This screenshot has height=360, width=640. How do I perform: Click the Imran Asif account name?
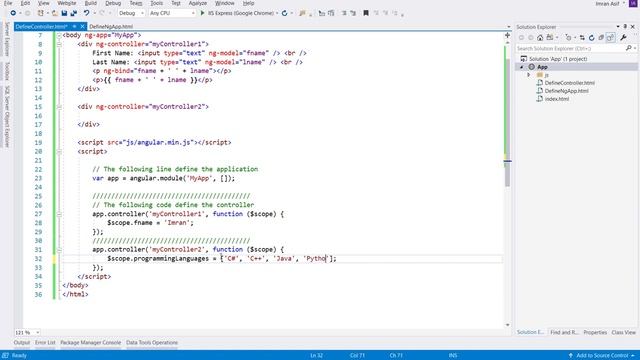tap(607, 3)
